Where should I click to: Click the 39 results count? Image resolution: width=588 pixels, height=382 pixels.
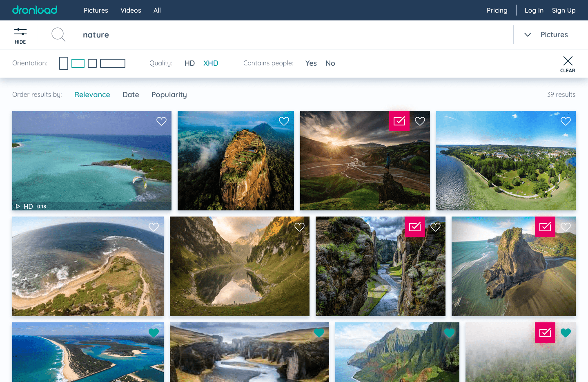(561, 94)
